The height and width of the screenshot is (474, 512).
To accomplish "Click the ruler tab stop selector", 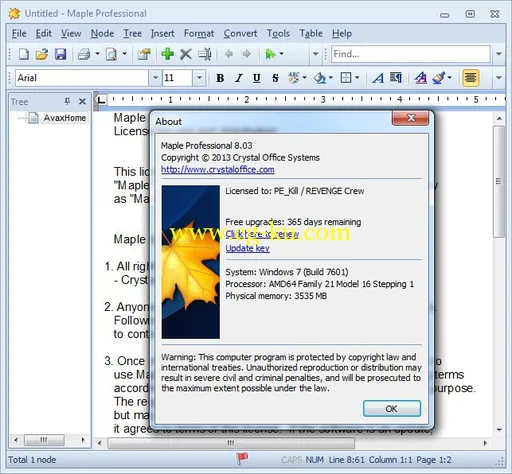I will [x=101, y=99].
